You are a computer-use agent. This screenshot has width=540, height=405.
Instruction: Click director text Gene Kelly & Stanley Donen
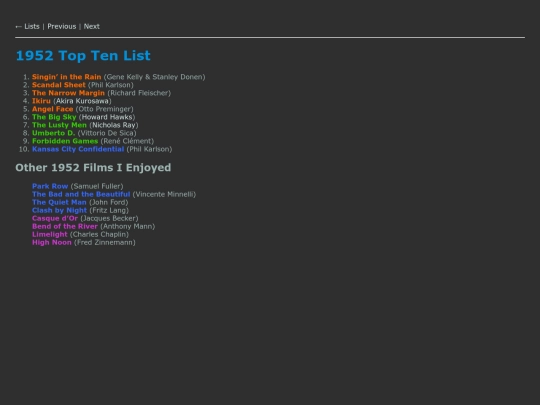(x=155, y=77)
